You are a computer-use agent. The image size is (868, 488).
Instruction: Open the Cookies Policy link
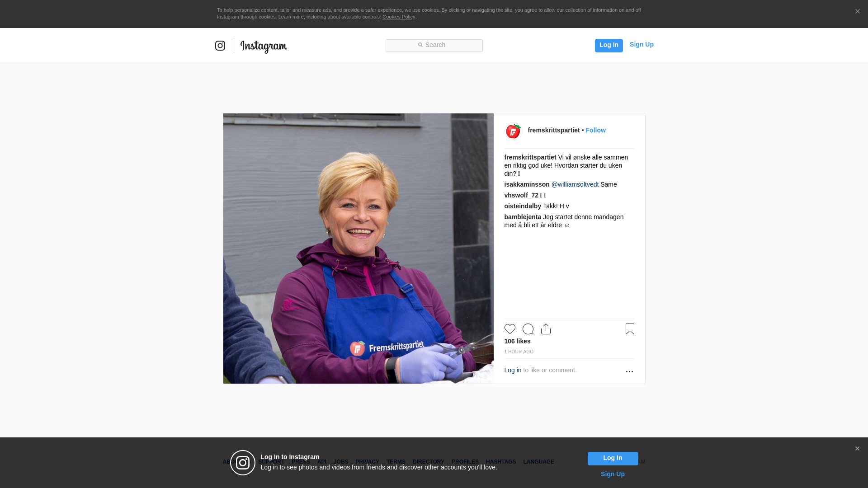[x=399, y=17]
